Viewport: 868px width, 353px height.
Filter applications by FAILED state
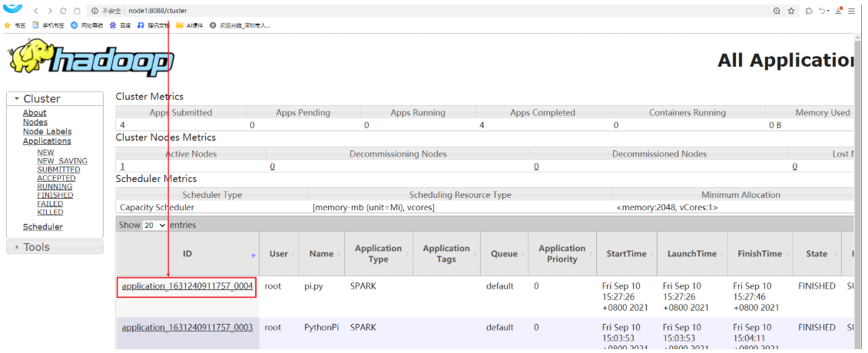(x=50, y=203)
